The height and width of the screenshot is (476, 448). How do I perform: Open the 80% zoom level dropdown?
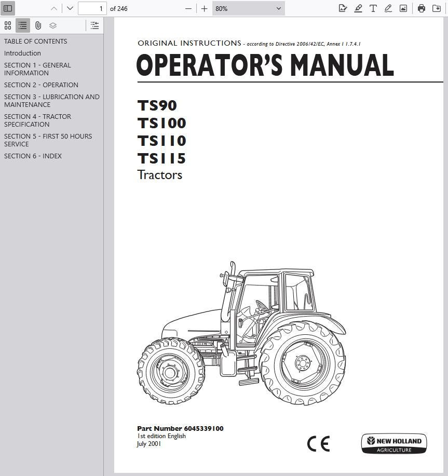[x=248, y=8]
